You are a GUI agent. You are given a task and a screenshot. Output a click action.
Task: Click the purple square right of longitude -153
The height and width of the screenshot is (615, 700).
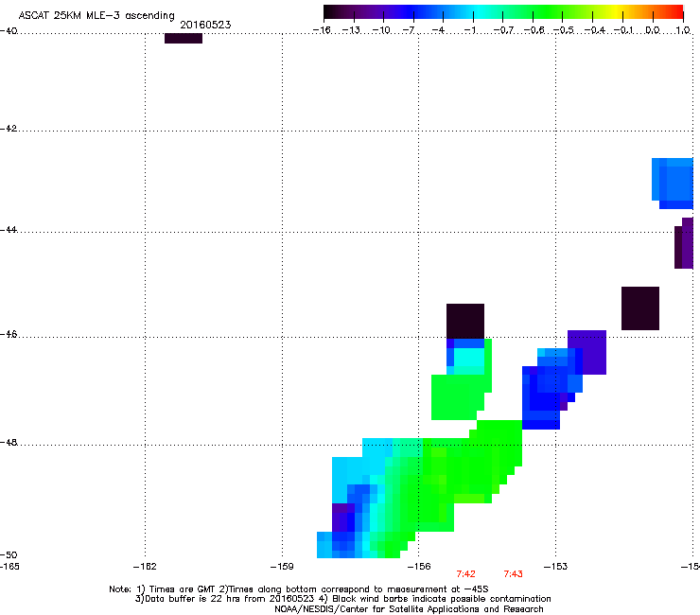pyautogui.click(x=589, y=352)
